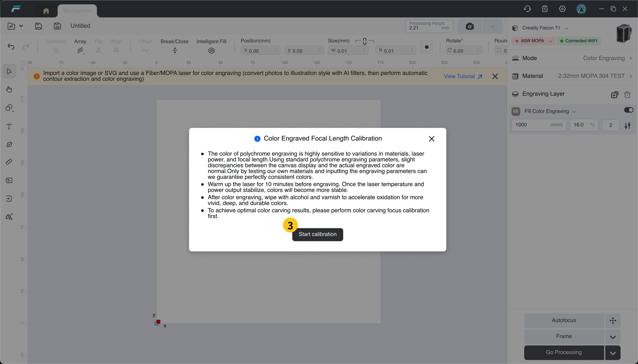Screen dimensions: 638x364
Task: Select the center anchor point
Action: (x=427, y=47)
